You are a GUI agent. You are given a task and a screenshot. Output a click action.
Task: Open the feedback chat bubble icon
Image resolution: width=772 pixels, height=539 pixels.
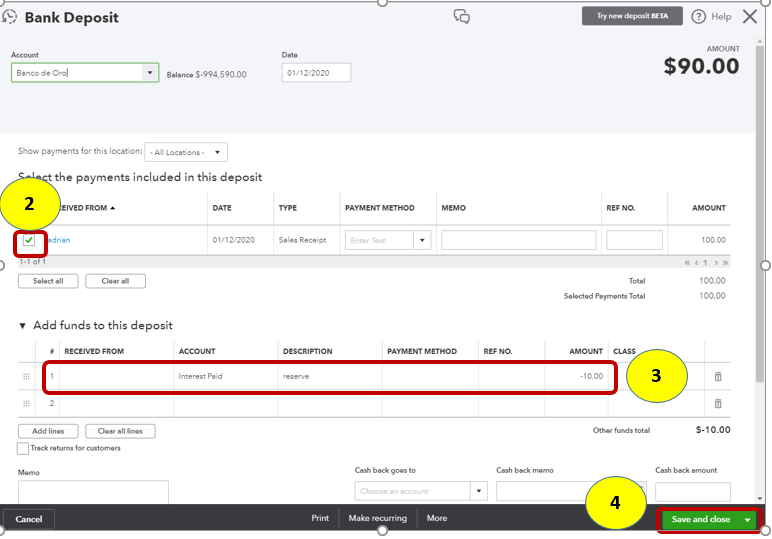click(x=461, y=16)
